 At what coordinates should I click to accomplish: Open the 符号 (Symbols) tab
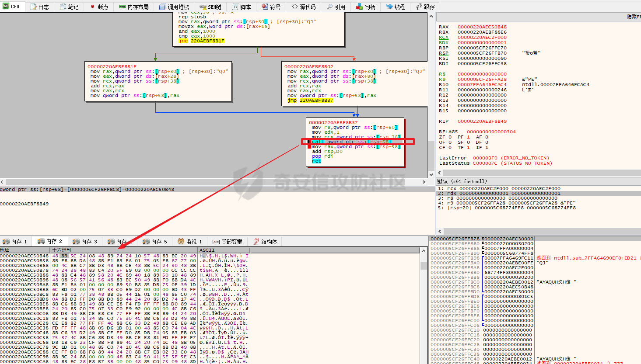[x=271, y=7]
